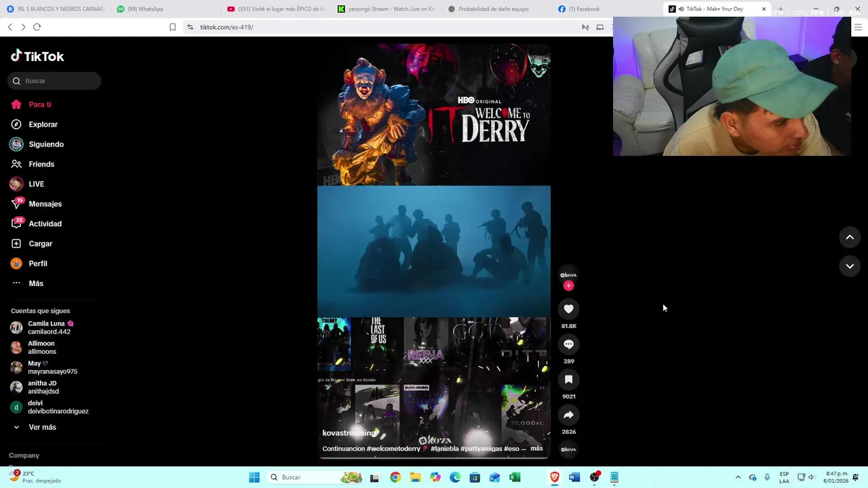Switch to Probabilidad de daño equipo tab
Image resolution: width=868 pixels, height=488 pixels.
click(x=496, y=9)
